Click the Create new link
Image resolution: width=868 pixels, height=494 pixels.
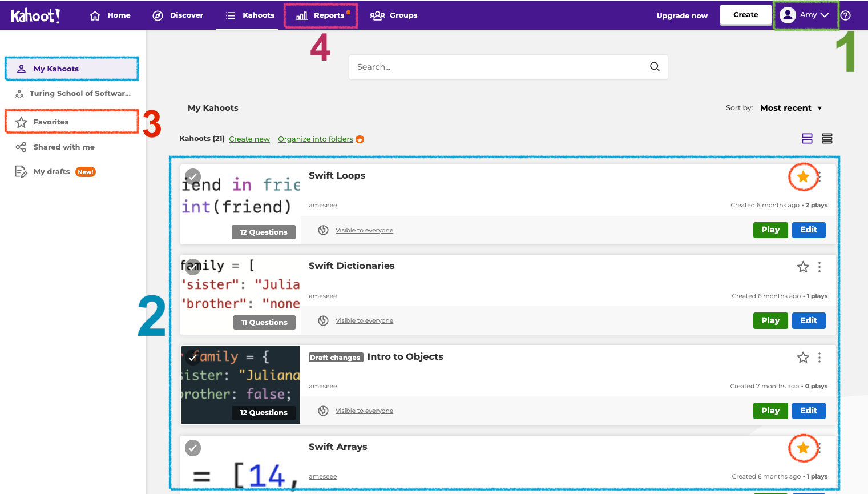click(249, 139)
